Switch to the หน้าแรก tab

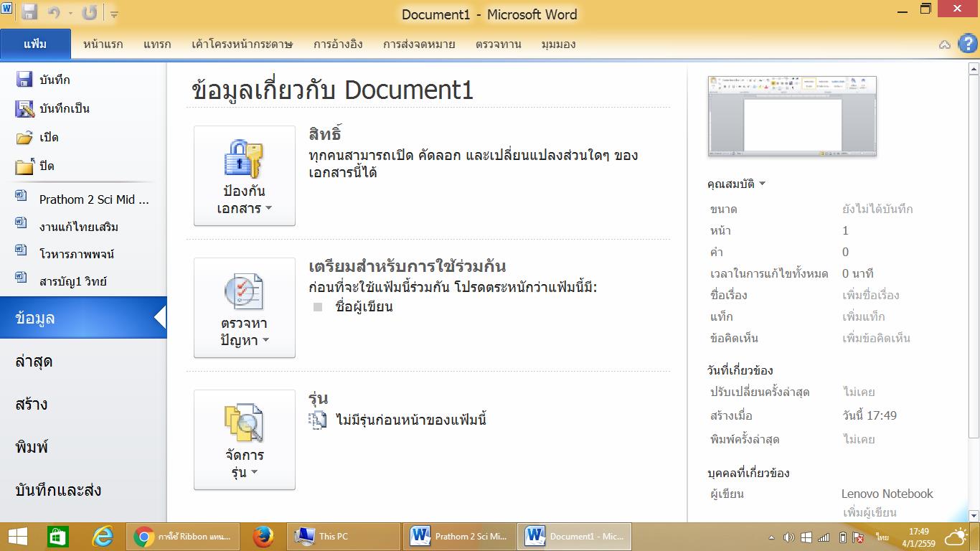click(x=103, y=44)
